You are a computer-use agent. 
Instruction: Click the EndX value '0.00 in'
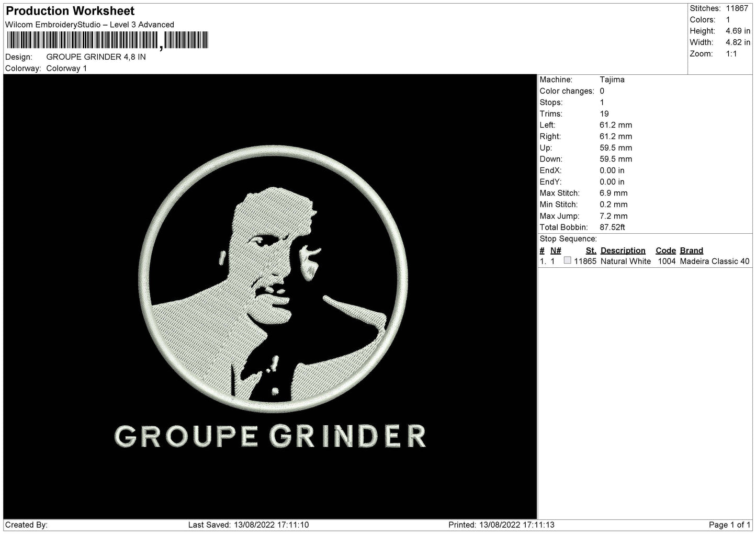(x=612, y=171)
